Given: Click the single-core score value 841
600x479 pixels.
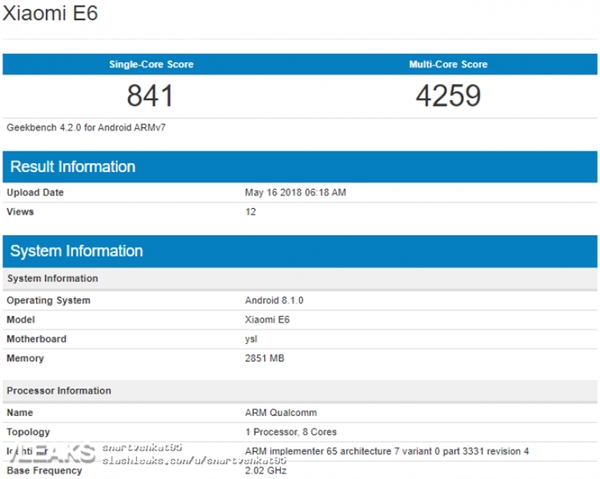Looking at the screenshot, I should pos(151,96).
